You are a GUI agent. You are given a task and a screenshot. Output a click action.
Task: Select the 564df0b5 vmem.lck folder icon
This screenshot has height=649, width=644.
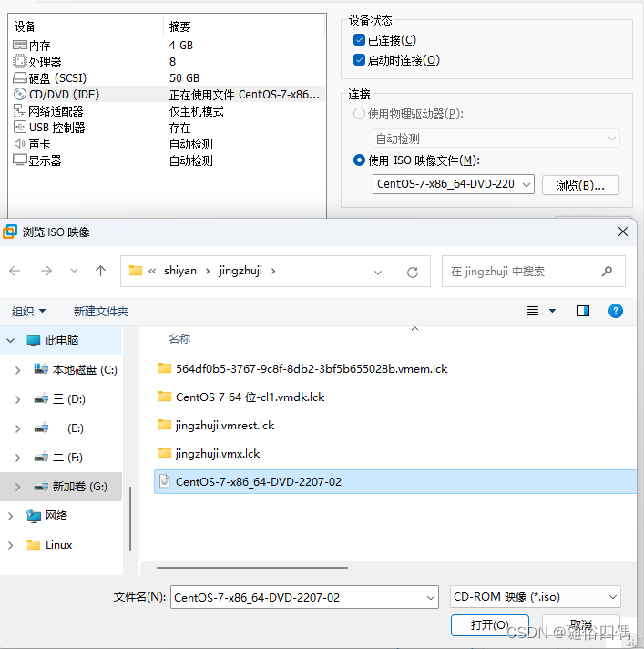(x=165, y=368)
